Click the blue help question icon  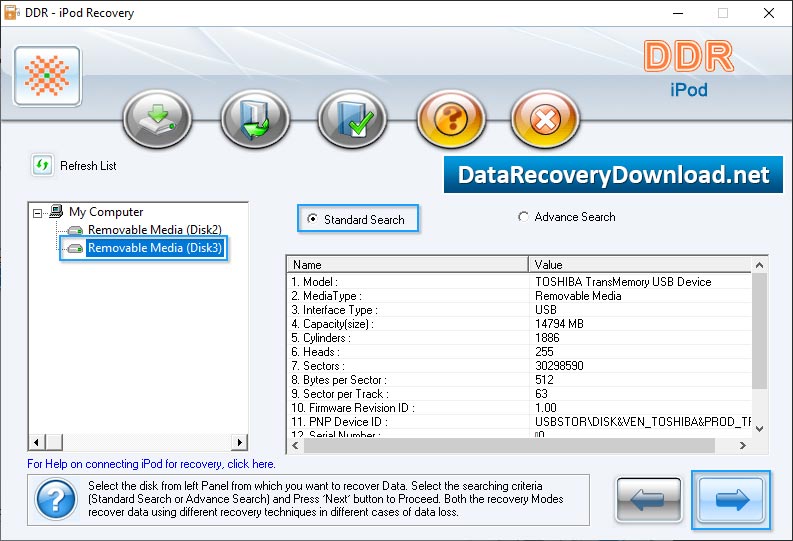[x=56, y=500]
